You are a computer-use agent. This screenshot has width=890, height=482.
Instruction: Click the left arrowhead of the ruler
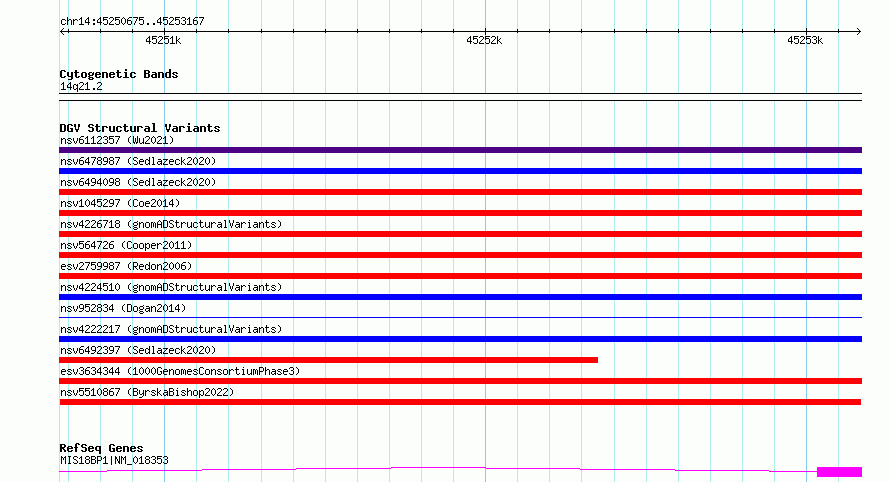63,32
